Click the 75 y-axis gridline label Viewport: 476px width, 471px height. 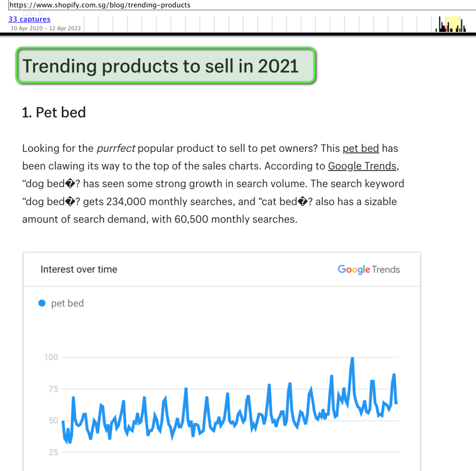click(53, 389)
